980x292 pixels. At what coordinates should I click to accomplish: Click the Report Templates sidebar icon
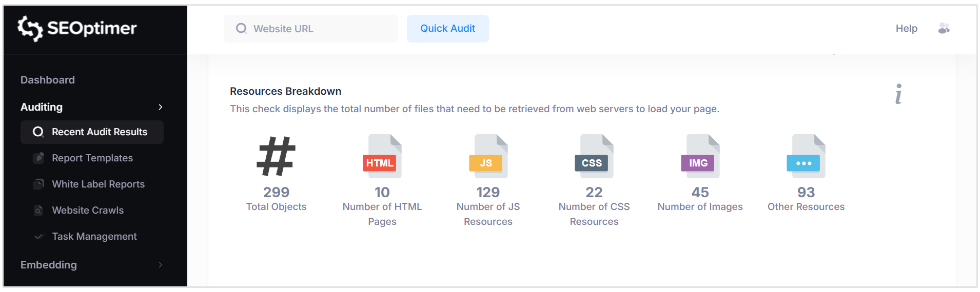[38, 158]
